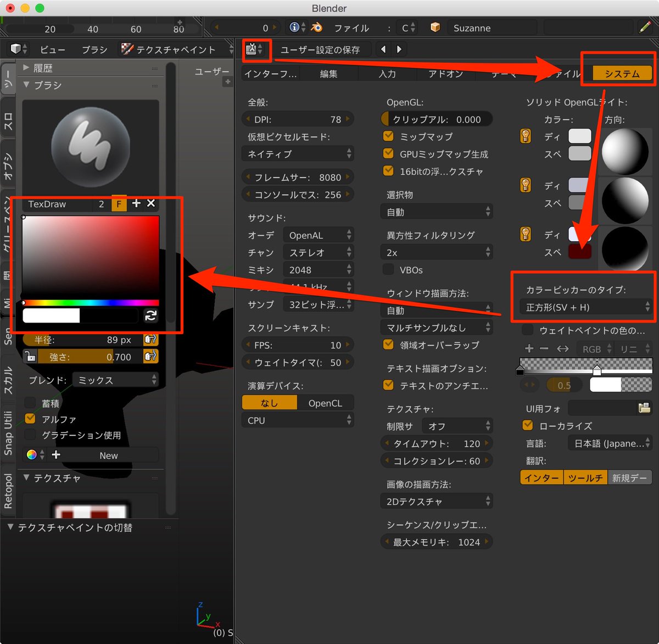Select OpenCL compute device

[x=325, y=403]
